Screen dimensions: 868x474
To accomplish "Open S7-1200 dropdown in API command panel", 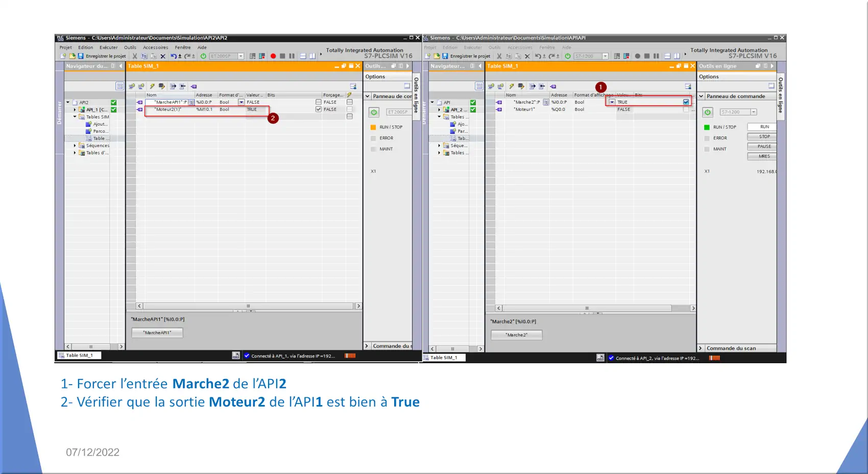I will 754,112.
